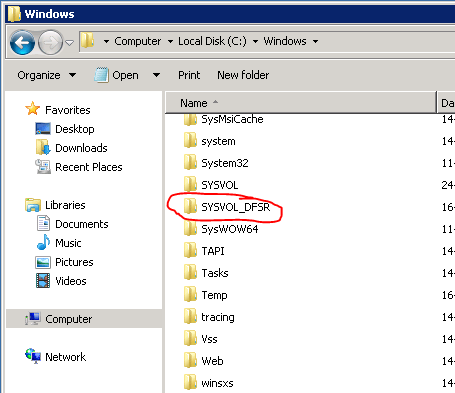Select the system folder name
Viewport: 455px width, 393px height.
[218, 141]
